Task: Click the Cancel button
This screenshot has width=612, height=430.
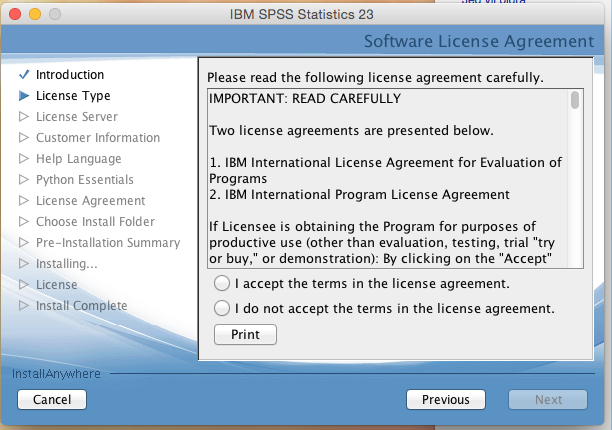Action: 52,399
